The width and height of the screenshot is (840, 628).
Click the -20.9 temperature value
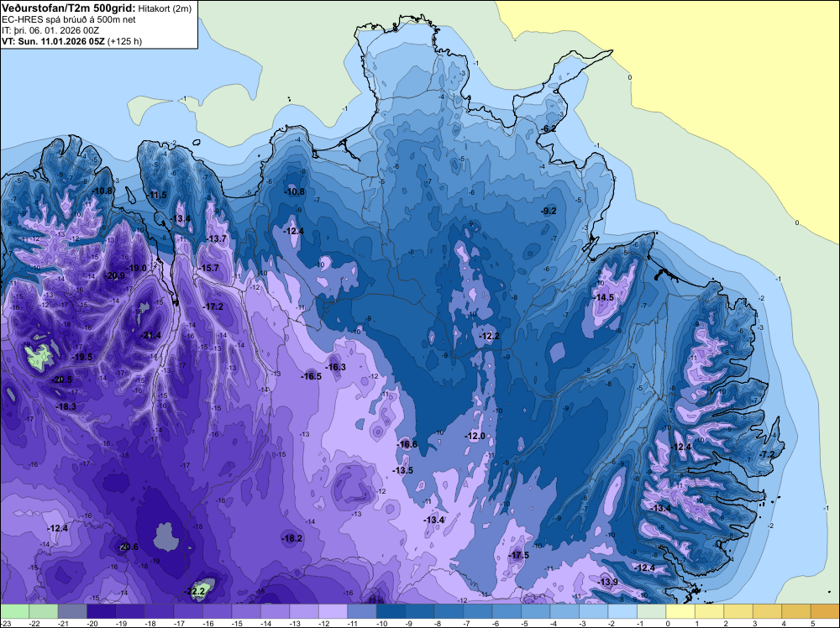114,275
